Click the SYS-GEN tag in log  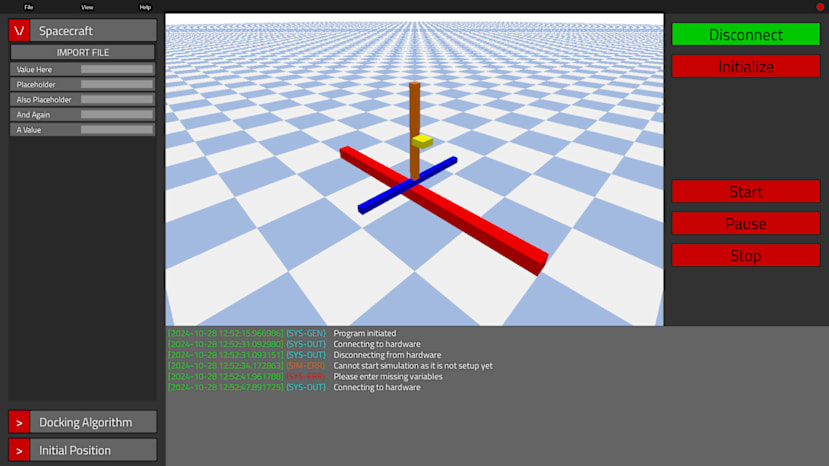306,333
